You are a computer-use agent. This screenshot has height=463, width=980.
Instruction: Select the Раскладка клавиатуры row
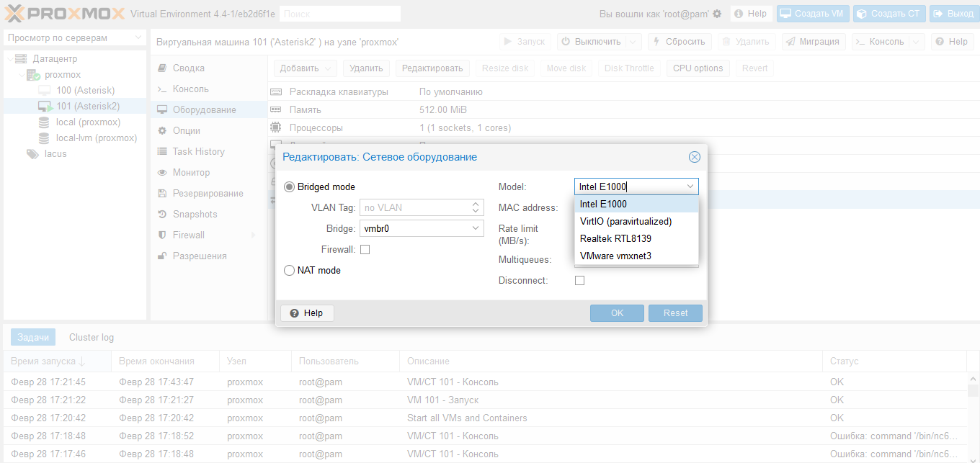tap(623, 91)
